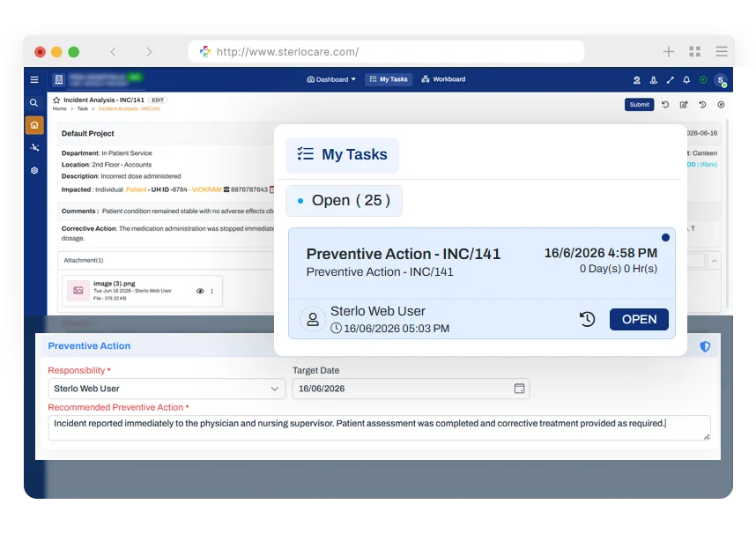Toggle fullscreen expand icon in header

[671, 80]
